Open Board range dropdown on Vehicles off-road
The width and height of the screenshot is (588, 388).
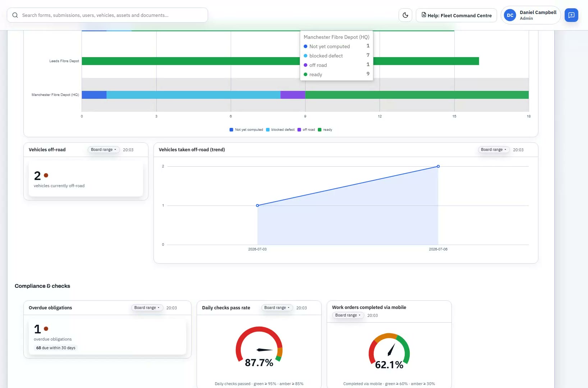tap(104, 150)
